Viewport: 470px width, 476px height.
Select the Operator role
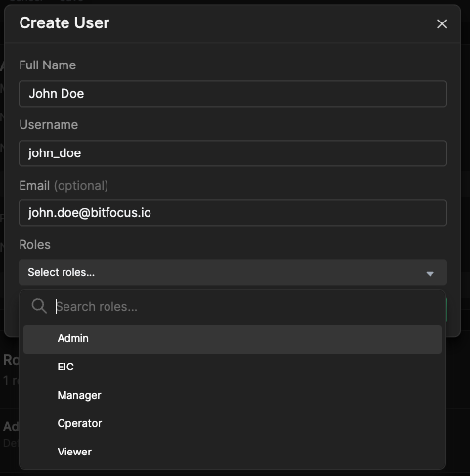233,423
